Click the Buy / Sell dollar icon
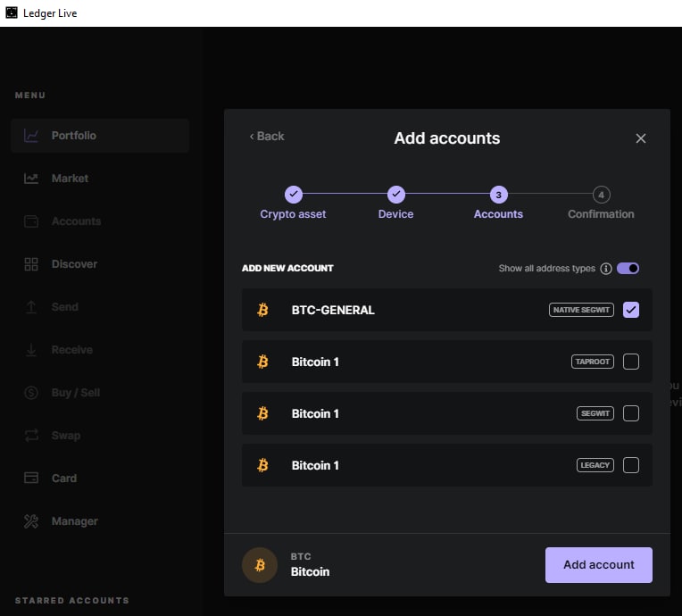682x616 pixels. pos(31,393)
